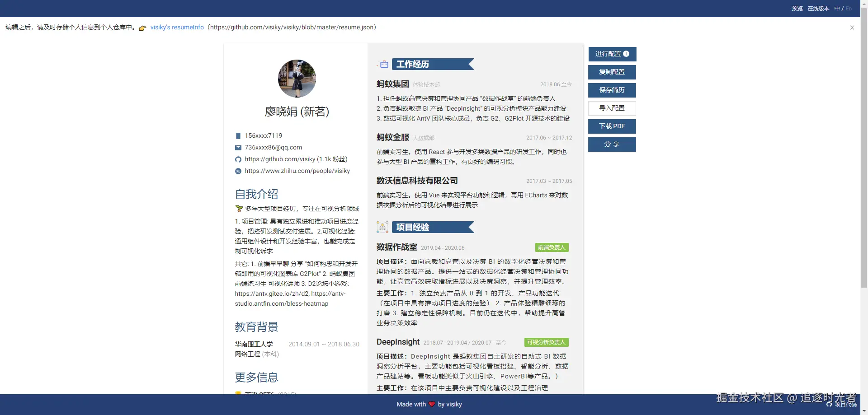Click the pointing hand icon in the notice bar
Image resolution: width=868 pixels, height=415 pixels.
pyautogui.click(x=143, y=28)
